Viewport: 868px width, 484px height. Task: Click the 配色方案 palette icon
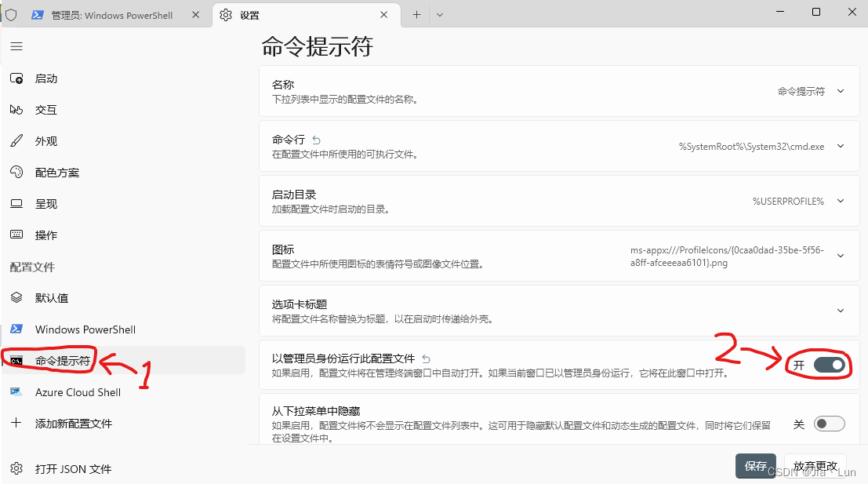tap(16, 173)
